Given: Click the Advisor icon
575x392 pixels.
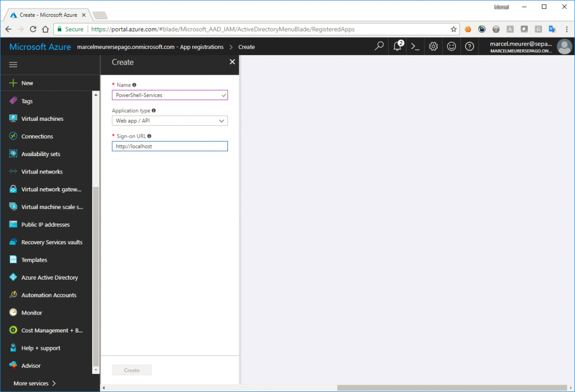Looking at the screenshot, I should pos(13,365).
